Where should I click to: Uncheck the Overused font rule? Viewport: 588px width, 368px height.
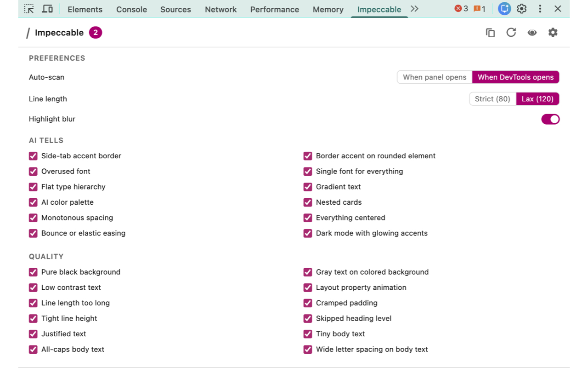[x=33, y=172]
